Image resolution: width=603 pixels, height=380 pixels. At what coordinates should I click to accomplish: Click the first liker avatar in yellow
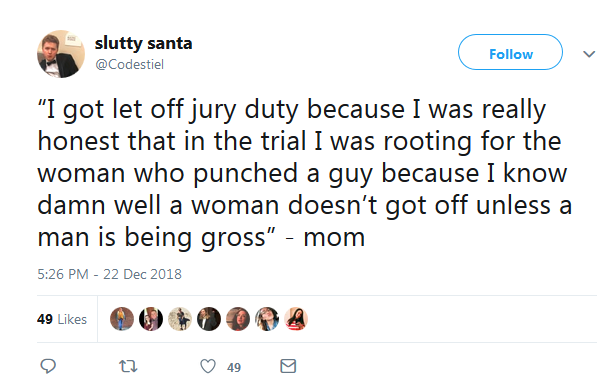click(x=122, y=319)
